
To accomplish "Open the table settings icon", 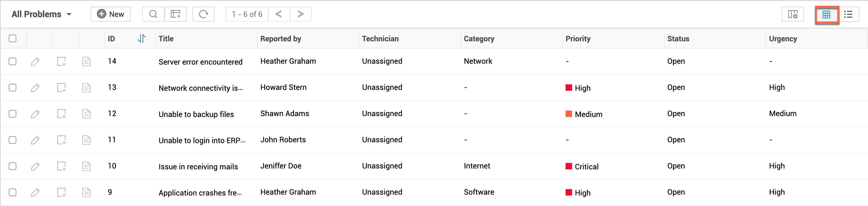I will 793,15.
